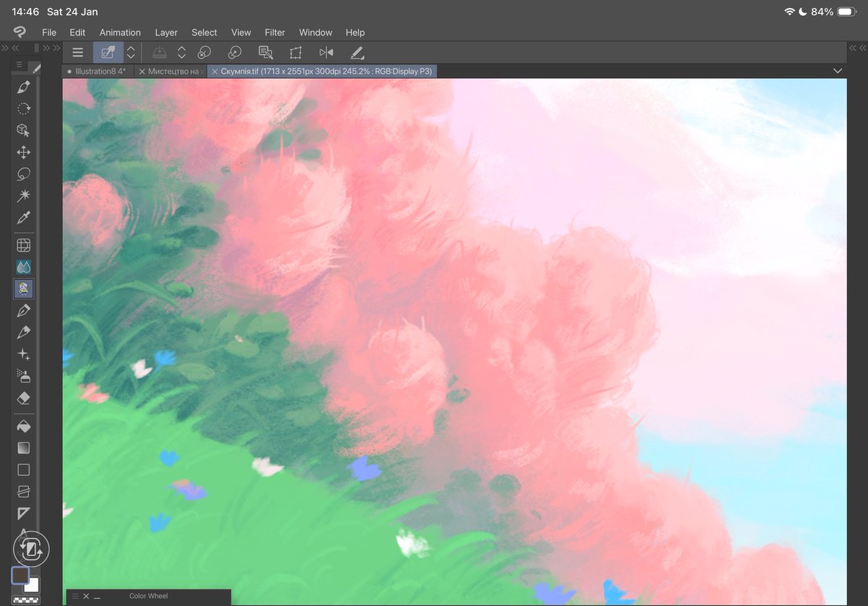
Task: Click the grayed-out save icon in command bar
Action: [x=160, y=53]
